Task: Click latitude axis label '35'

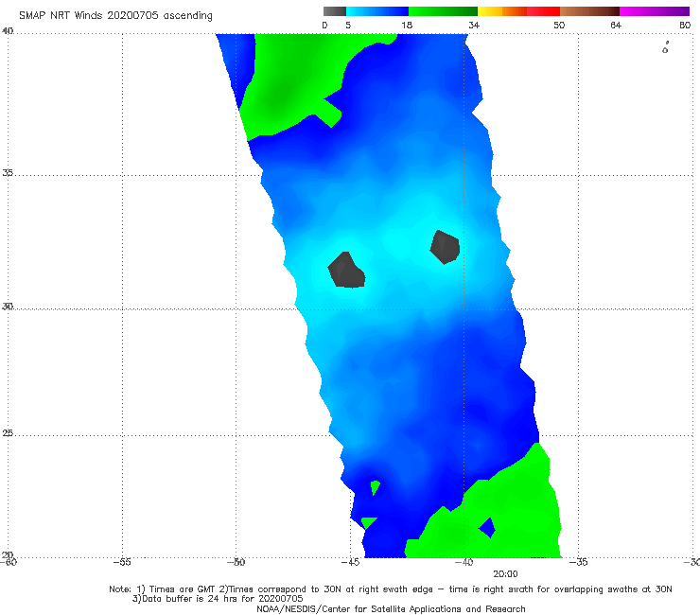Action: click(x=8, y=172)
